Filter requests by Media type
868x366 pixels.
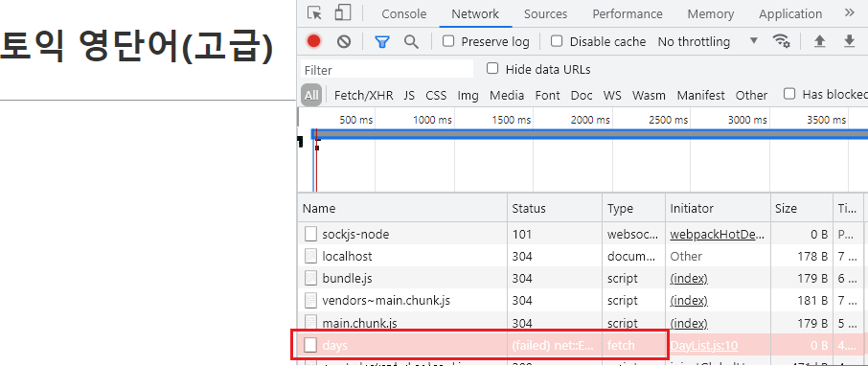tap(507, 95)
